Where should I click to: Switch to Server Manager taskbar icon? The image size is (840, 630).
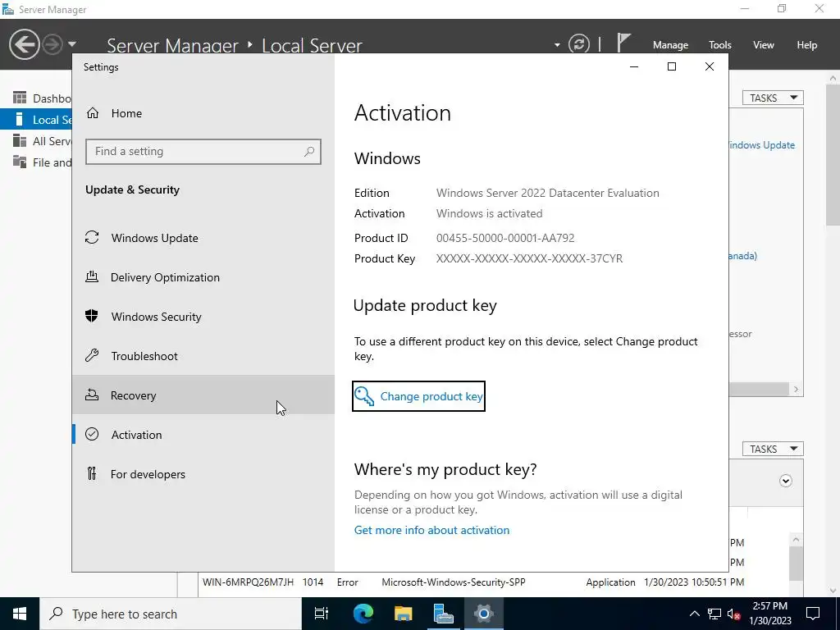[x=443, y=614]
